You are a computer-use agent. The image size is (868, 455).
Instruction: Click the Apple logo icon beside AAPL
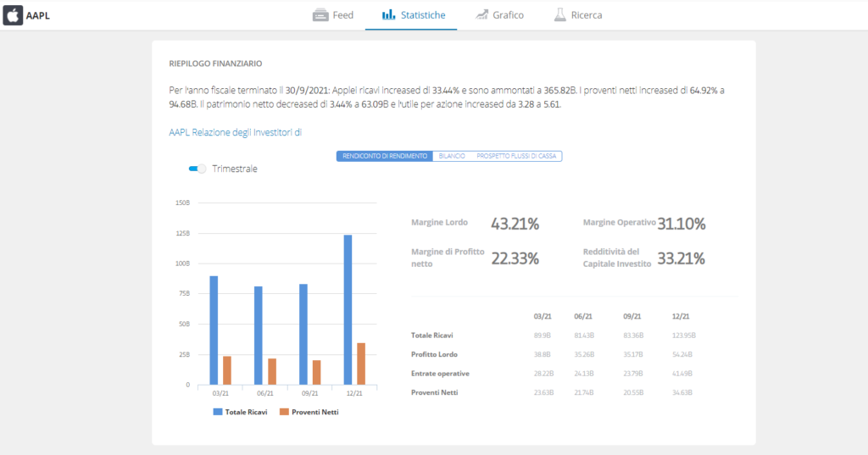click(13, 15)
